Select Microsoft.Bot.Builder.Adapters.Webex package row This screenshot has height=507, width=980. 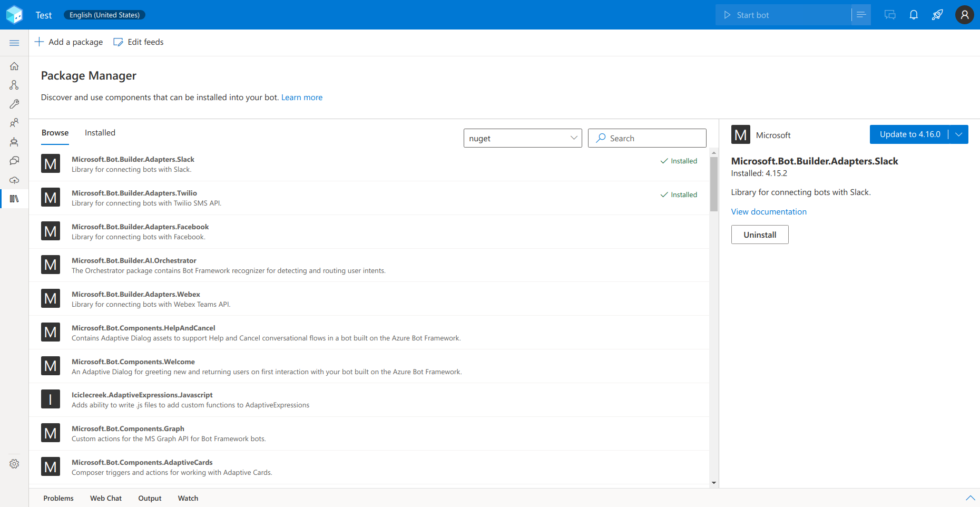[369, 299]
